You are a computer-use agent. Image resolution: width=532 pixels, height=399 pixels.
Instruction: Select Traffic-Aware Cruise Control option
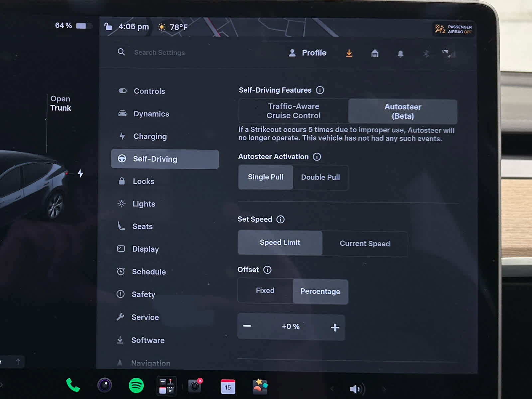tap(294, 111)
